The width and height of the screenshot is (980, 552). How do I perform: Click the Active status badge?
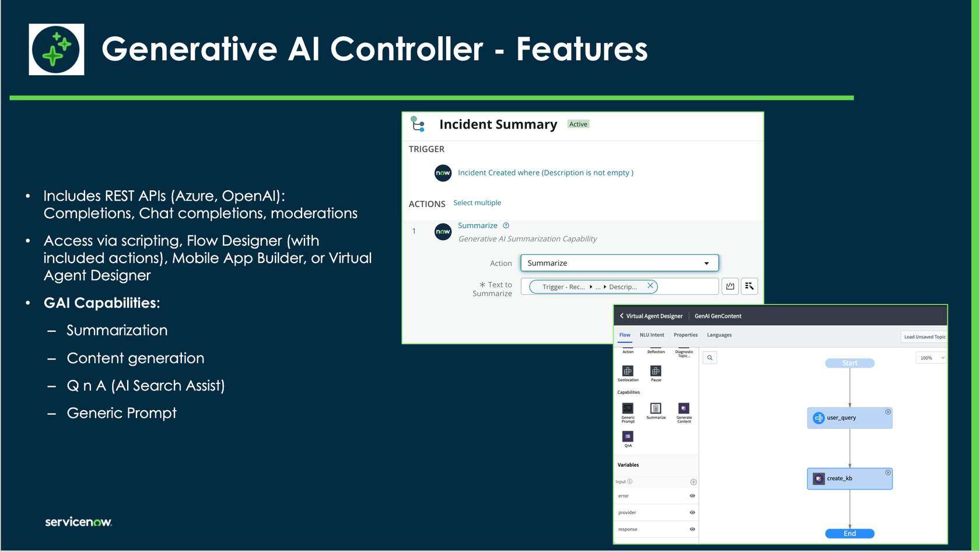pos(578,124)
